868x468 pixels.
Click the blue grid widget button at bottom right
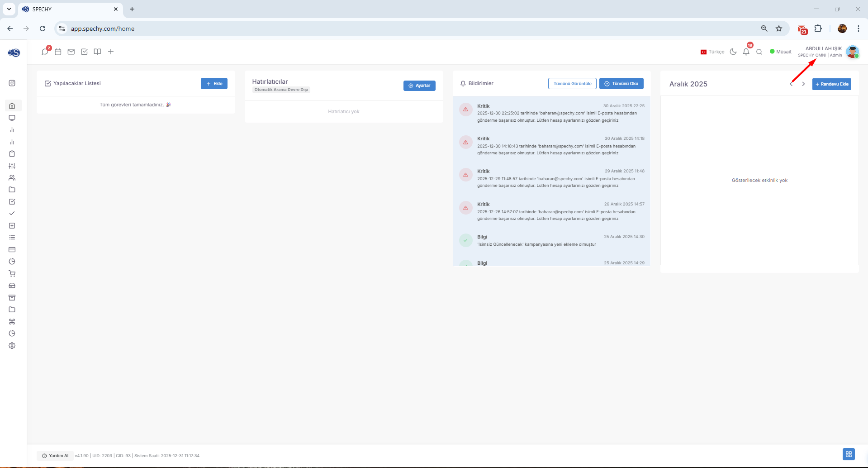[849, 454]
